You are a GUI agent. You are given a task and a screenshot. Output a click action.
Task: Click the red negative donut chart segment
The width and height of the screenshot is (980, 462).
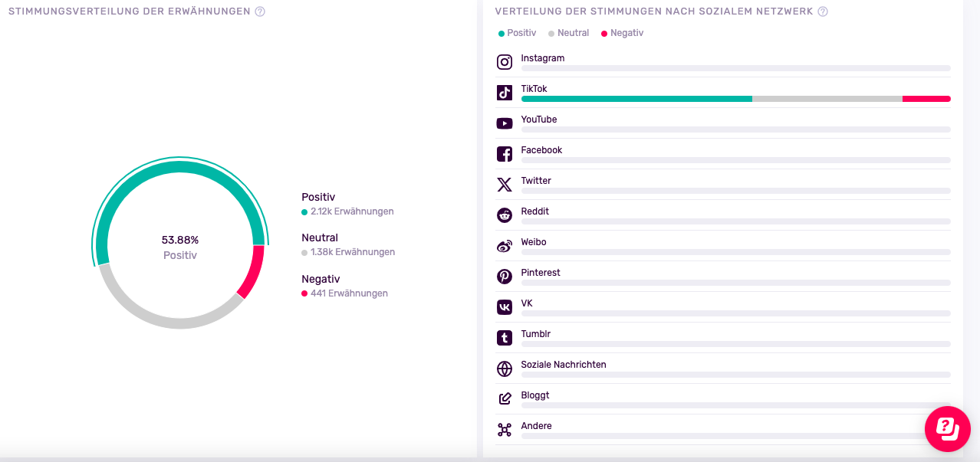252,272
